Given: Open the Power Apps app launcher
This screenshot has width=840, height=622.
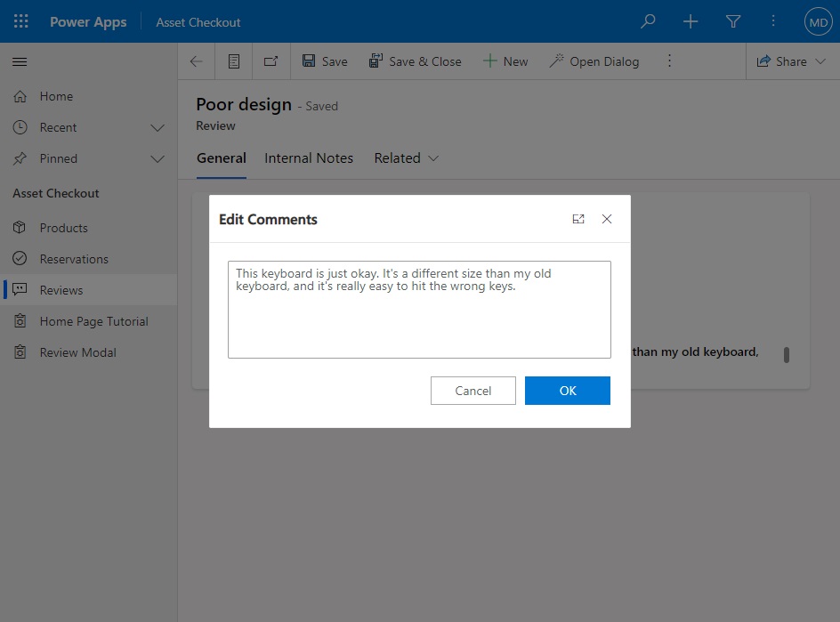Looking at the screenshot, I should [20, 20].
